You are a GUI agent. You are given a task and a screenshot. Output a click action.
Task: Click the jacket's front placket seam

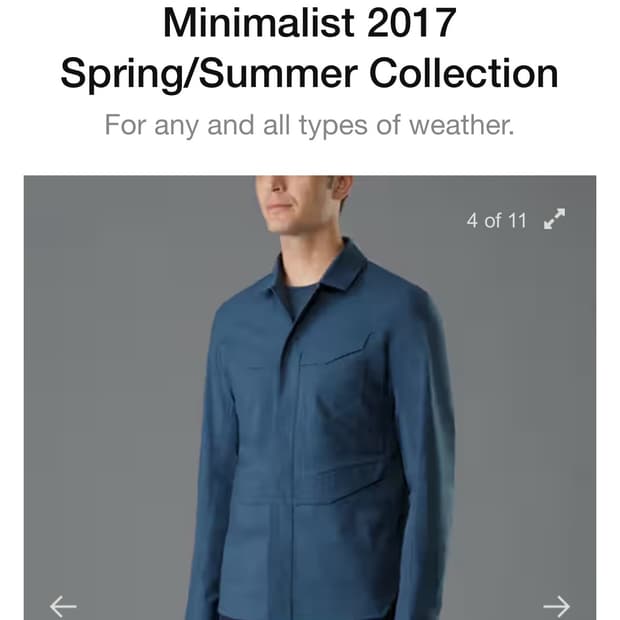pyautogui.click(x=292, y=455)
